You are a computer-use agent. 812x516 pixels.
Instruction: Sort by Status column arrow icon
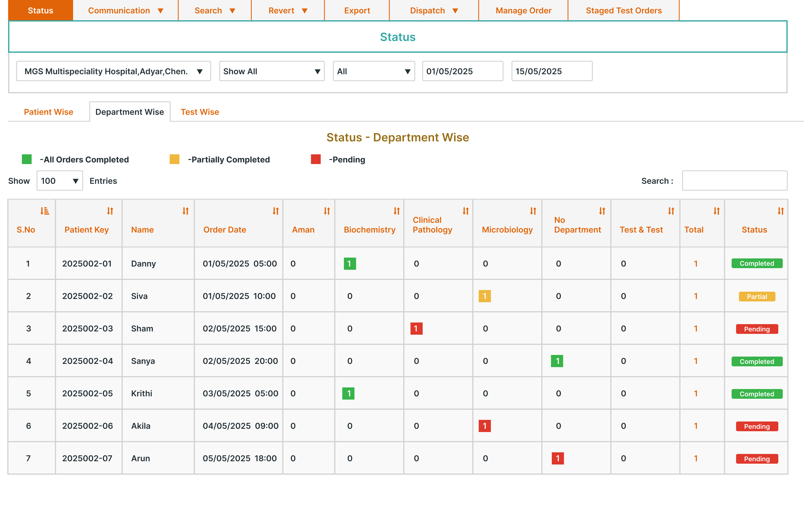781,211
